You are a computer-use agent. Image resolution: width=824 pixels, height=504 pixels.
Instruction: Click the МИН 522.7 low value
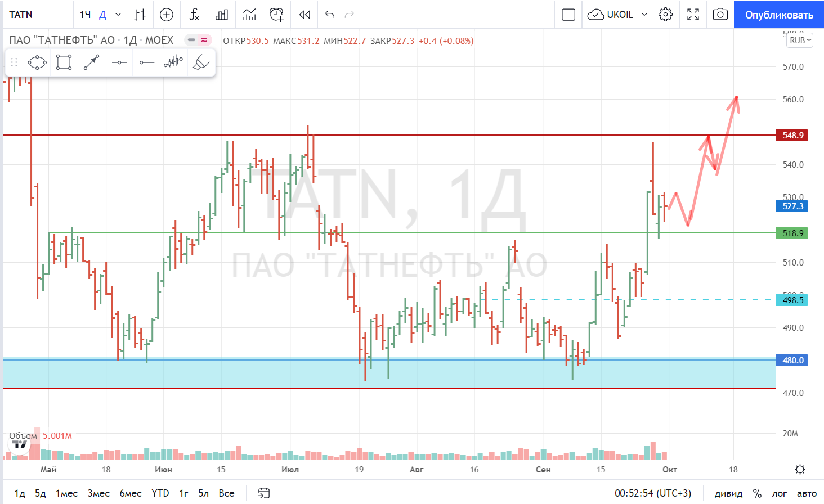pos(344,40)
